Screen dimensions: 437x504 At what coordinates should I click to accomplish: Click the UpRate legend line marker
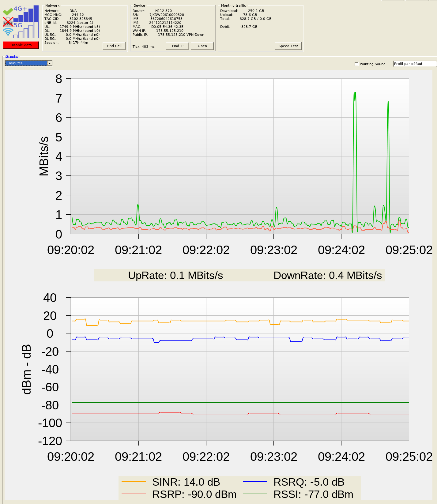tap(110, 275)
